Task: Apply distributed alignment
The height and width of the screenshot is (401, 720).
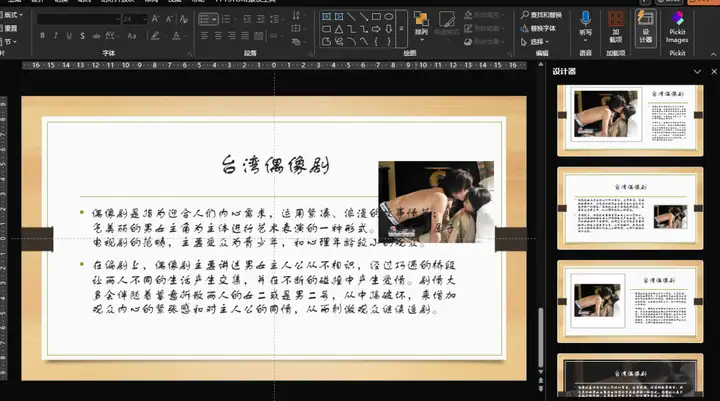Action: (259, 35)
